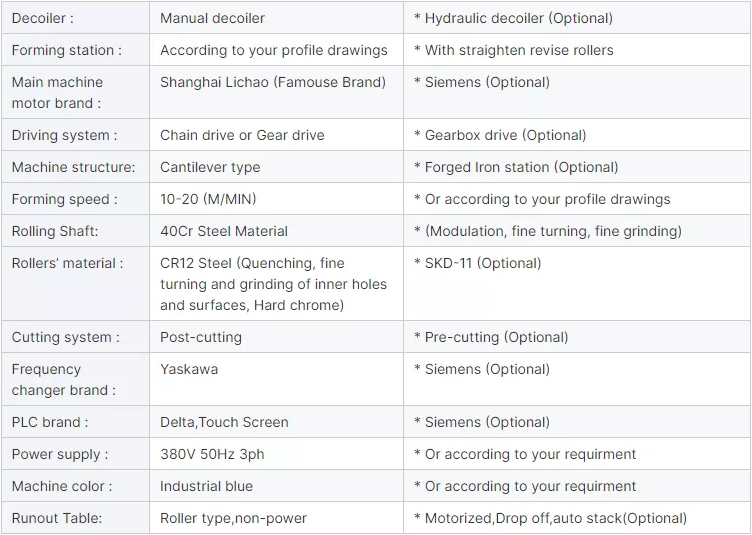Select the "Manual decoiler" cell
The width and height of the screenshot is (752, 535).
coord(213,18)
